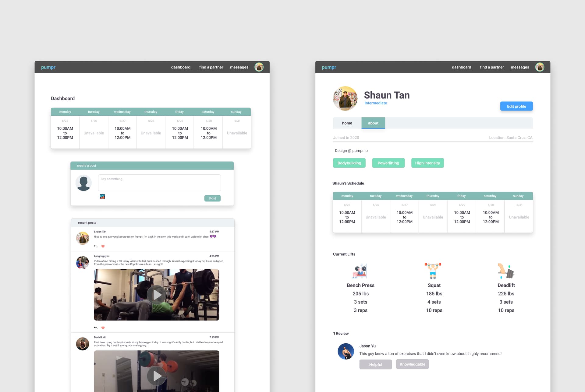This screenshot has height=392, width=585.
Task: Toggle Knowledgable on Jason Yu's review
Action: (412, 364)
